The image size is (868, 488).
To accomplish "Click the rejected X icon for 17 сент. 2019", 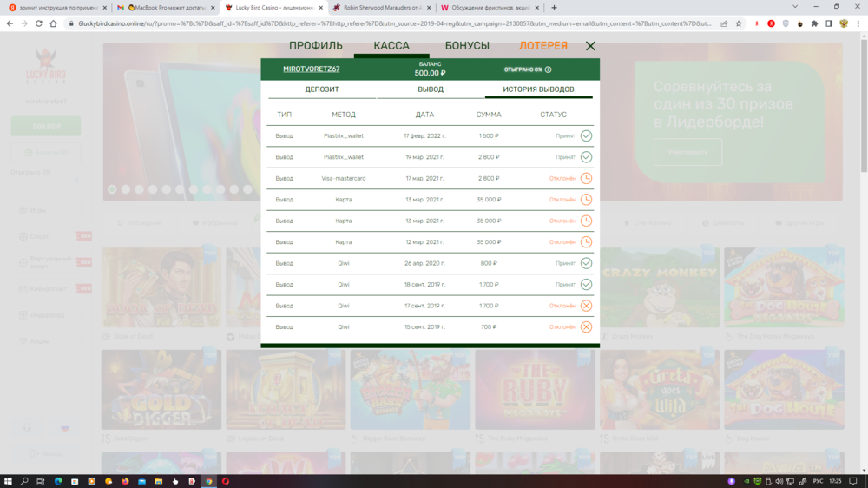I will tap(586, 306).
